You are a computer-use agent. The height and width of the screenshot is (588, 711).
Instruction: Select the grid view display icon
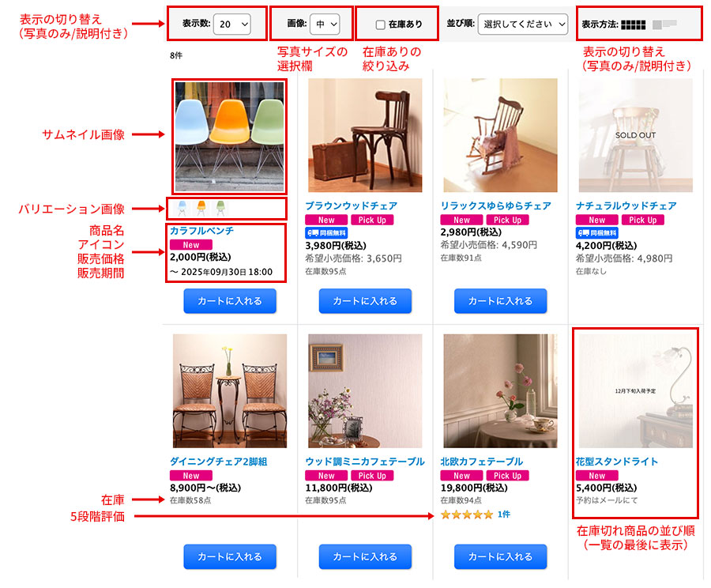click(x=633, y=24)
